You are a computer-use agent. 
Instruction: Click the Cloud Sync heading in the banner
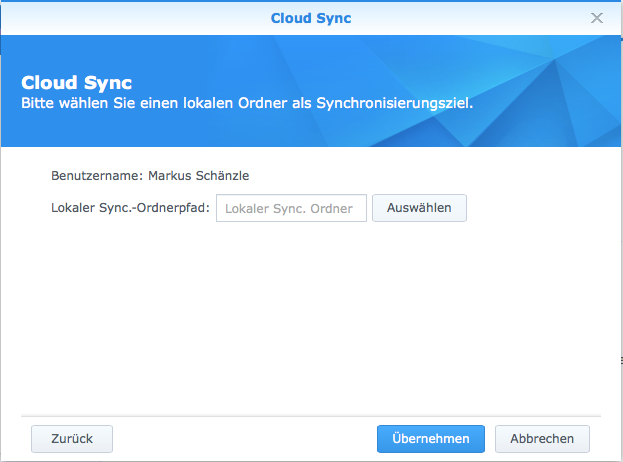(77, 82)
